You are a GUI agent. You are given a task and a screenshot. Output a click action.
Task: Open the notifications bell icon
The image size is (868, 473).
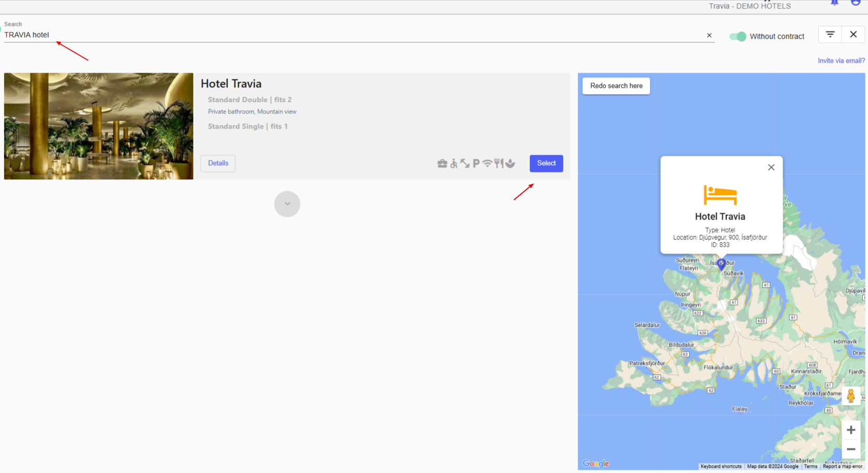pos(835,3)
